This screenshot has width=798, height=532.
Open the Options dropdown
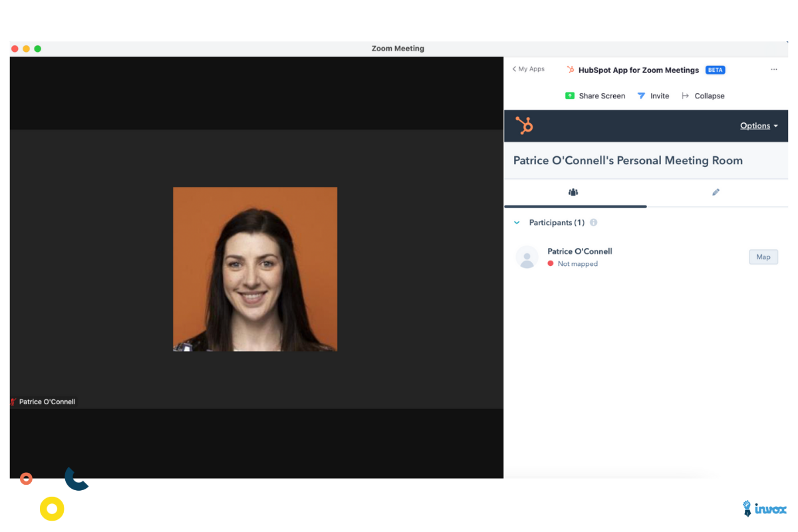[759, 126]
